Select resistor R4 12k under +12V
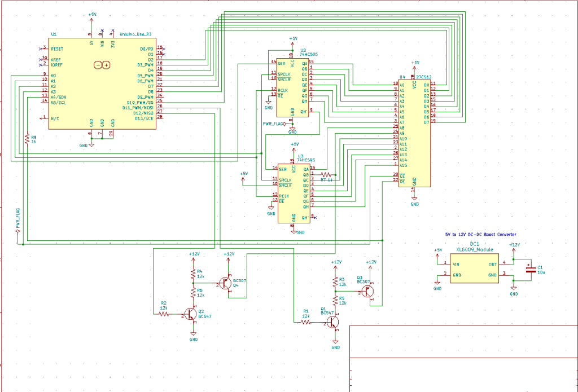 [x=193, y=275]
